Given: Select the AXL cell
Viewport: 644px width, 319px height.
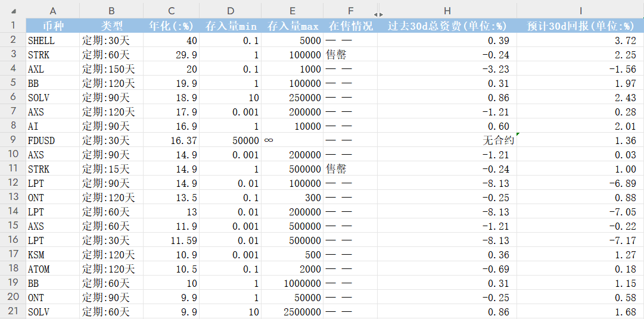Looking at the screenshot, I should [52, 69].
